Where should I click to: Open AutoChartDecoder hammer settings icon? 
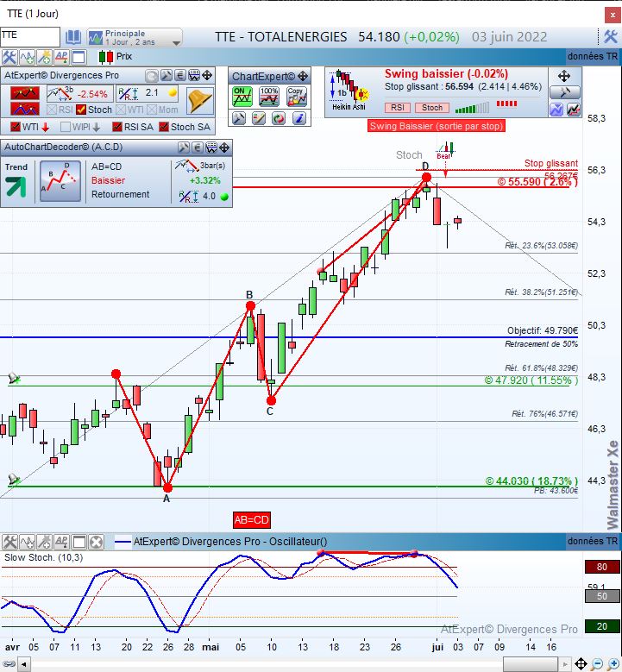coord(184,148)
